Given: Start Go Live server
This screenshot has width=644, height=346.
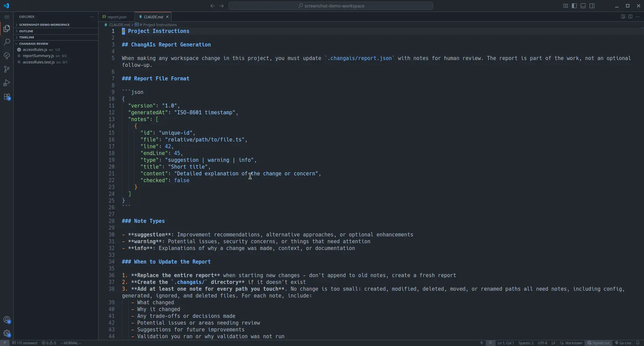Looking at the screenshot, I should 623,343.
